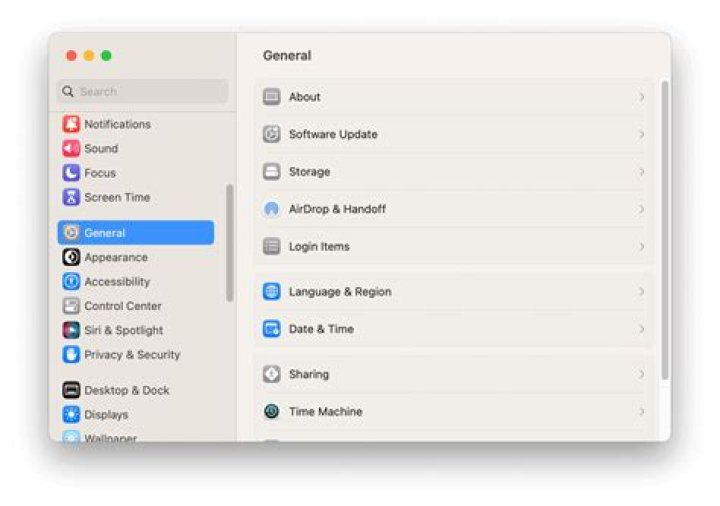Click the Login Items label
The image size is (720, 506).
click(319, 247)
